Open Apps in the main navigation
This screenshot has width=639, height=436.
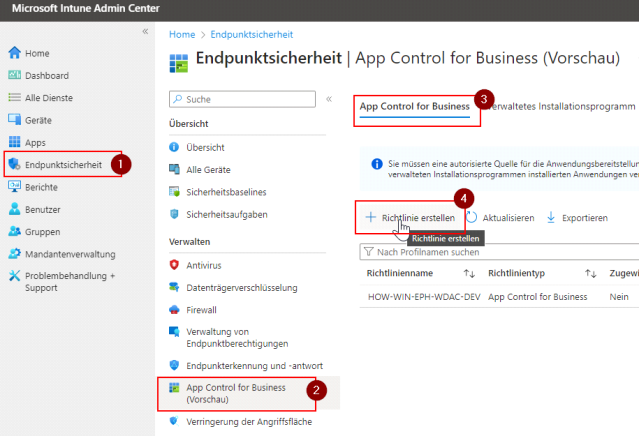click(x=35, y=143)
